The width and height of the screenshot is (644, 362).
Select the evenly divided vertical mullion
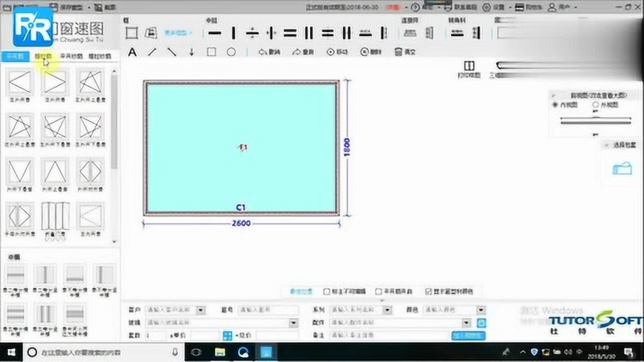tap(271, 33)
